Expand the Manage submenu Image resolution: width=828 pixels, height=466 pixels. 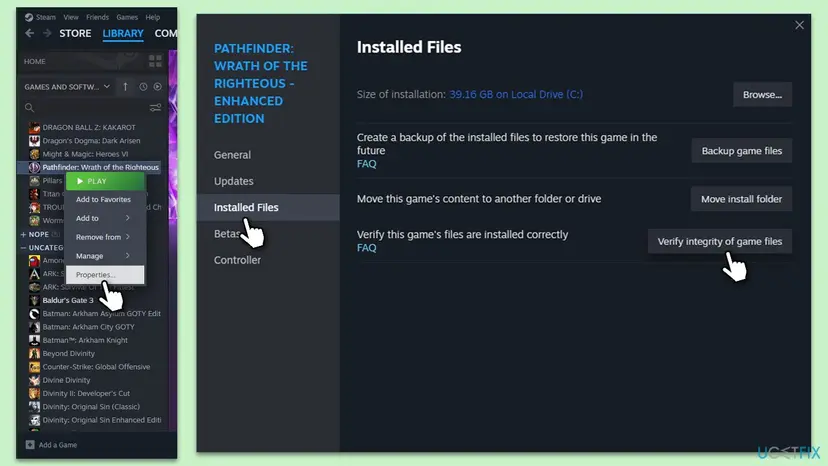(105, 256)
